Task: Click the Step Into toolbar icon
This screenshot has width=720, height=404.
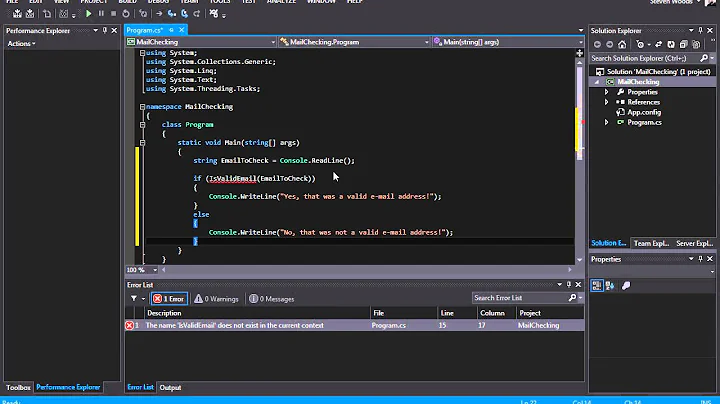Action: tap(172, 14)
